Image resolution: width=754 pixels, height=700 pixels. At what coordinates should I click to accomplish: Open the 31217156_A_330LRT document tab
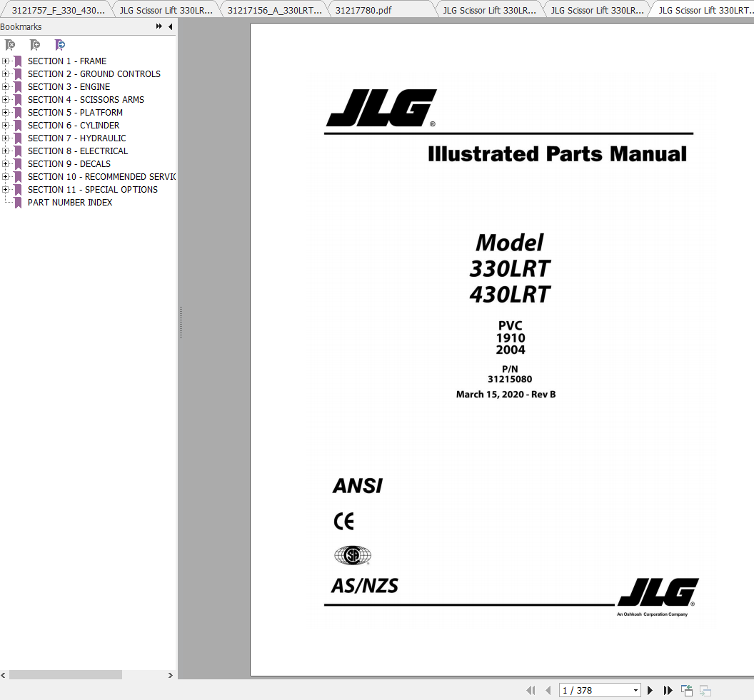(x=274, y=11)
